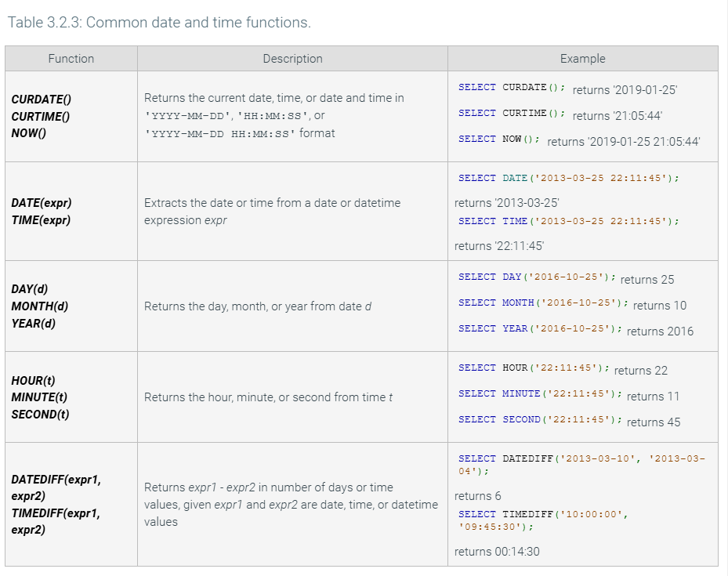Click the table caption 'Table 3.2.3'
728x576 pixels.
click(159, 23)
